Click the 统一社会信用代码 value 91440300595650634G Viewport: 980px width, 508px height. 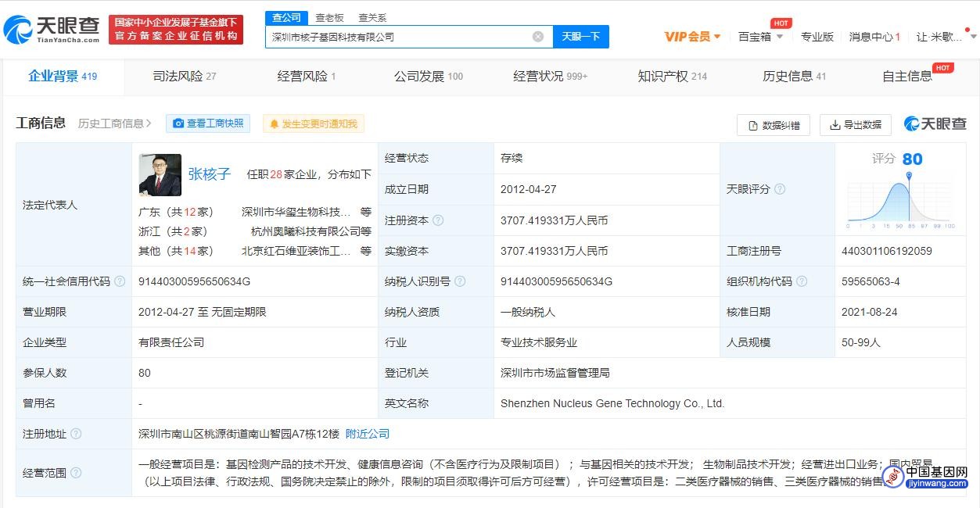[x=195, y=281]
